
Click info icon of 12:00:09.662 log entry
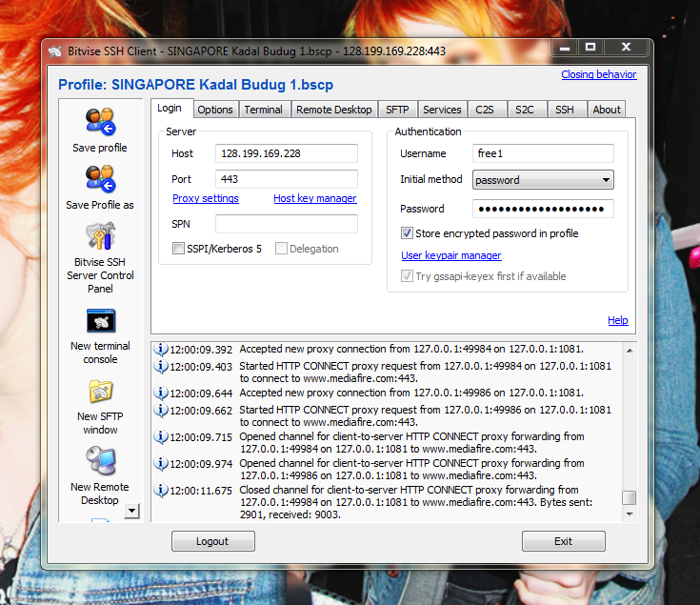pyautogui.click(x=161, y=410)
